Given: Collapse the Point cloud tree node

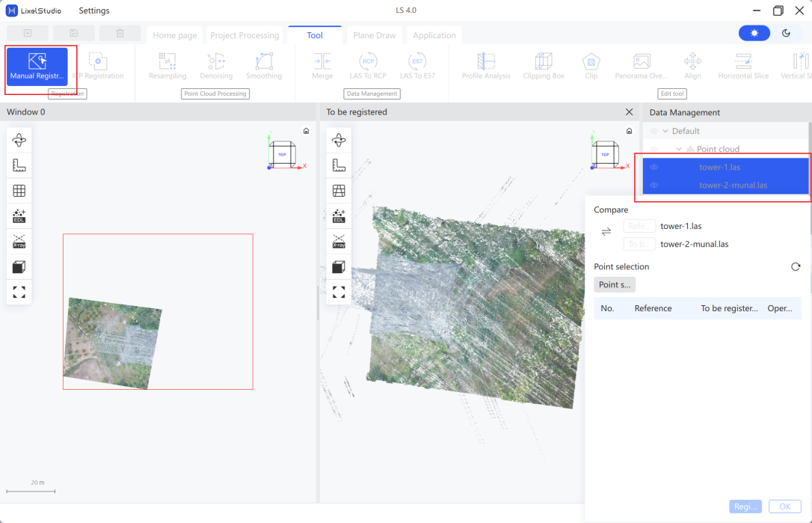Looking at the screenshot, I should [x=678, y=150].
